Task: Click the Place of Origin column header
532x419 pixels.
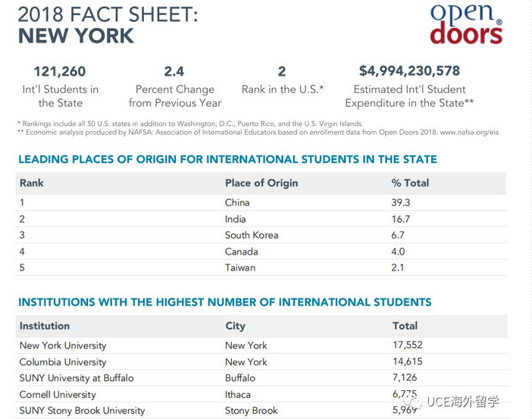Action: (261, 183)
